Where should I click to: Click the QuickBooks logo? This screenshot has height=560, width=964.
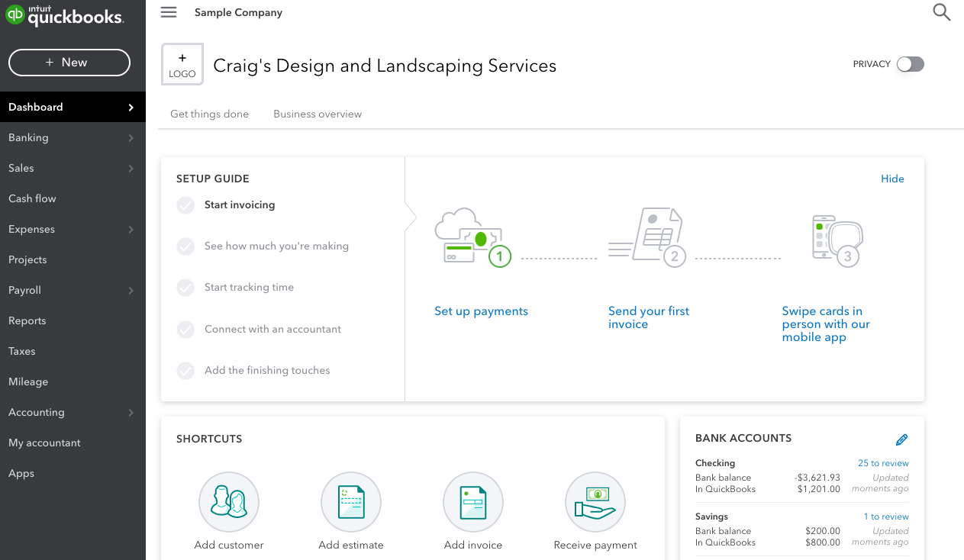click(64, 15)
